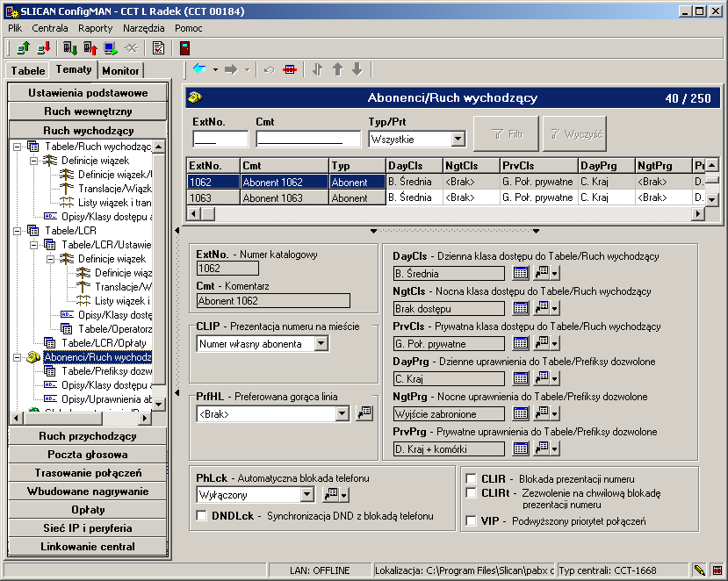The height and width of the screenshot is (581, 728).
Task: Click the ExtNo. filter input field
Action: coord(220,139)
